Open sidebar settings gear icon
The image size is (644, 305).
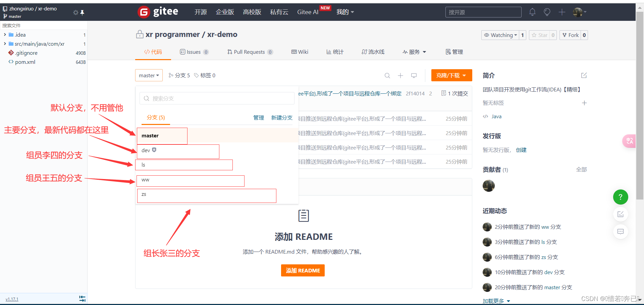75,12
